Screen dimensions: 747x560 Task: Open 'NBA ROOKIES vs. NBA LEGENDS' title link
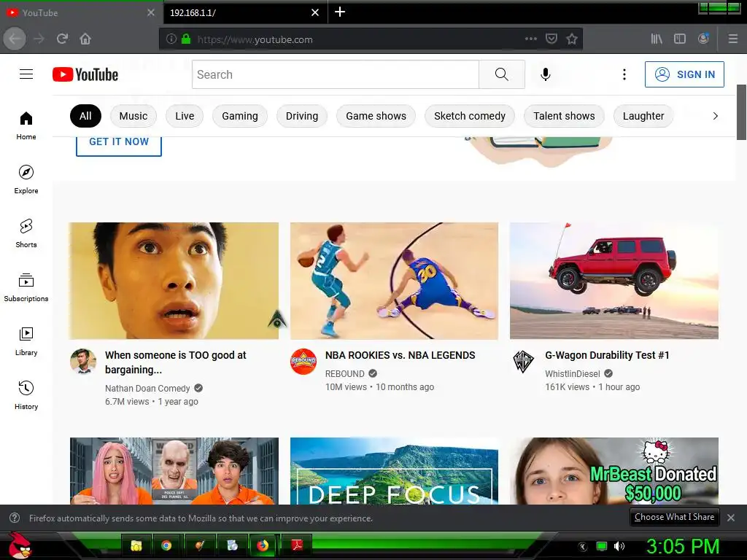400,355
